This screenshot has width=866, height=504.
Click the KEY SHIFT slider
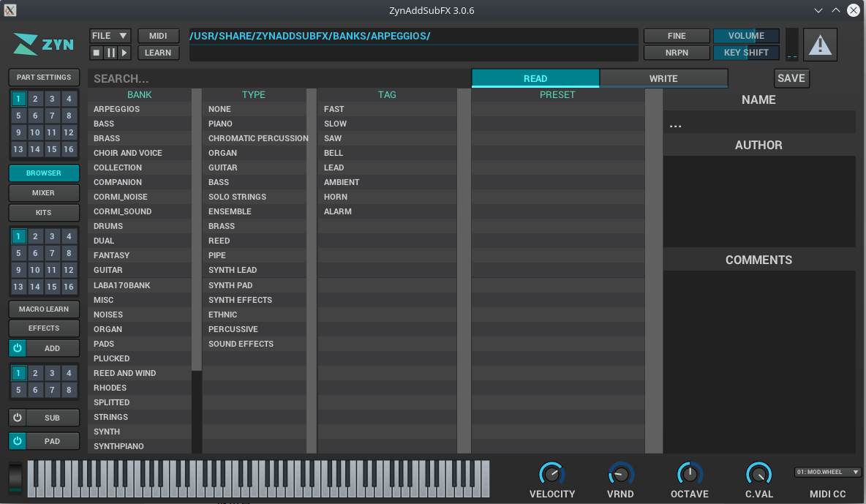point(746,53)
